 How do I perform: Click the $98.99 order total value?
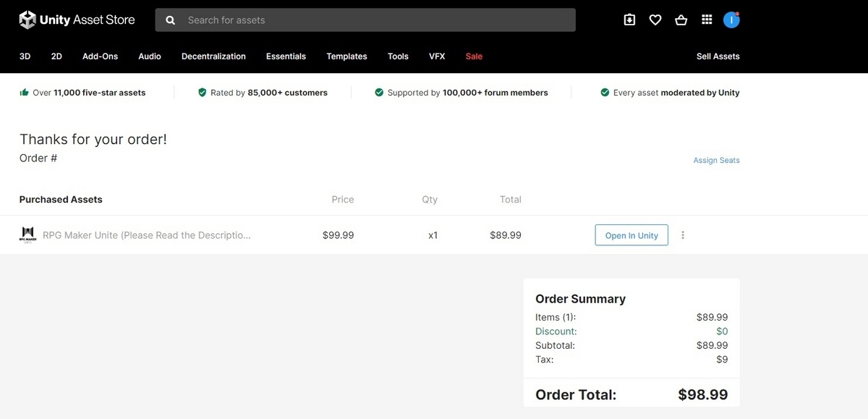[703, 395]
